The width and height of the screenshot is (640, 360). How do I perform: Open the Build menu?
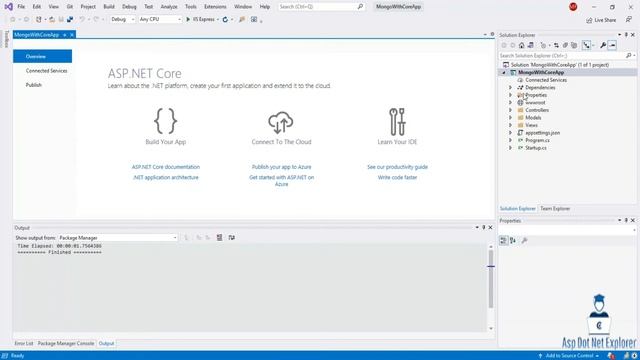point(109,7)
